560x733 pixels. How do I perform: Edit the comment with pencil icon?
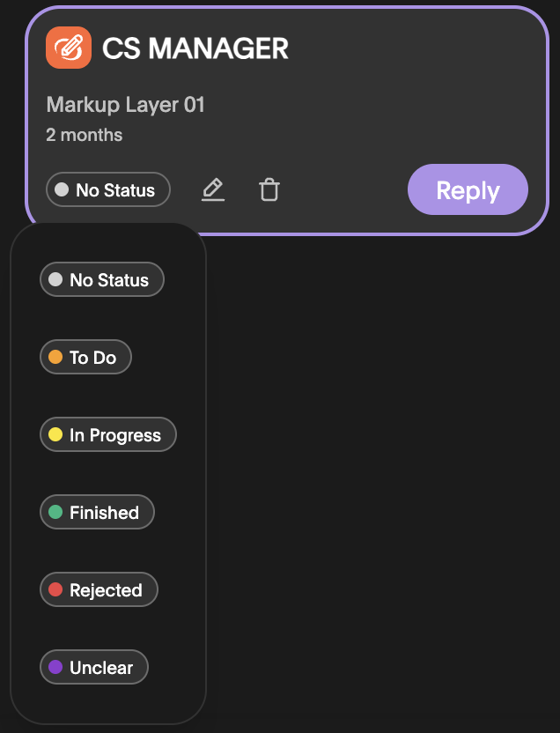pos(213,189)
